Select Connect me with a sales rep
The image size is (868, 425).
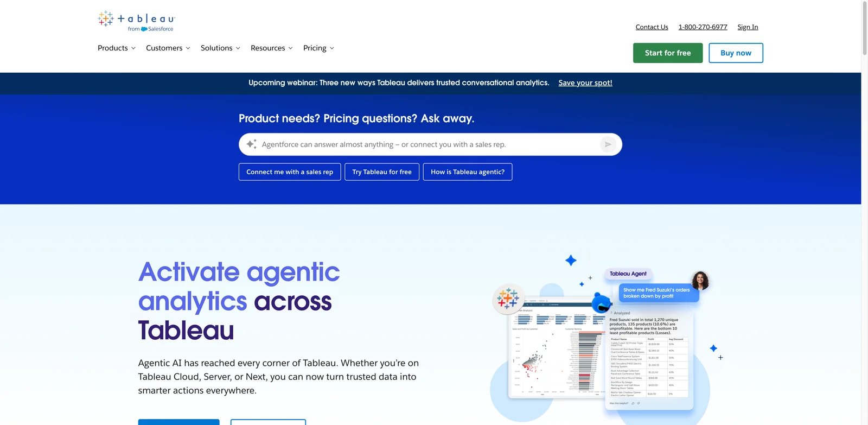pyautogui.click(x=290, y=172)
